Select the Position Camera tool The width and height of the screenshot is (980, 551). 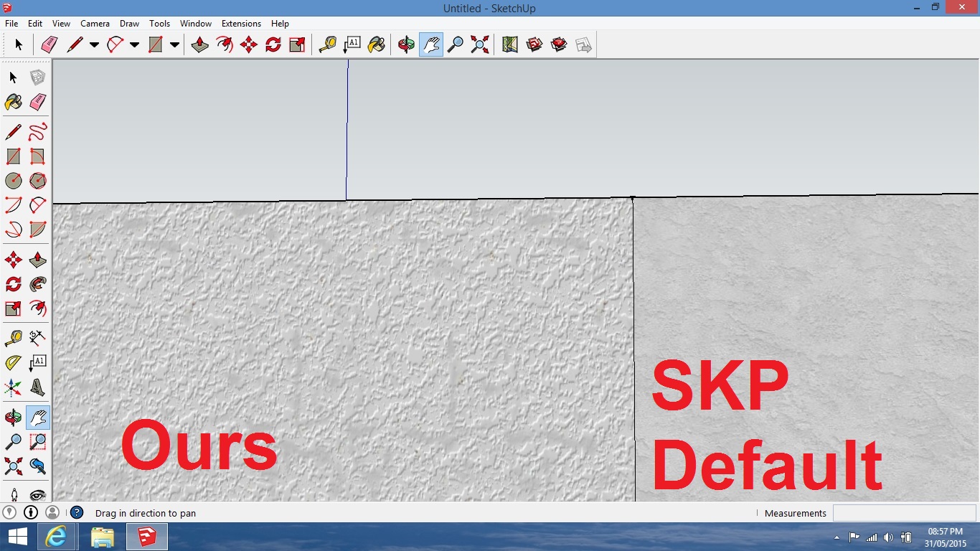[x=13, y=494]
